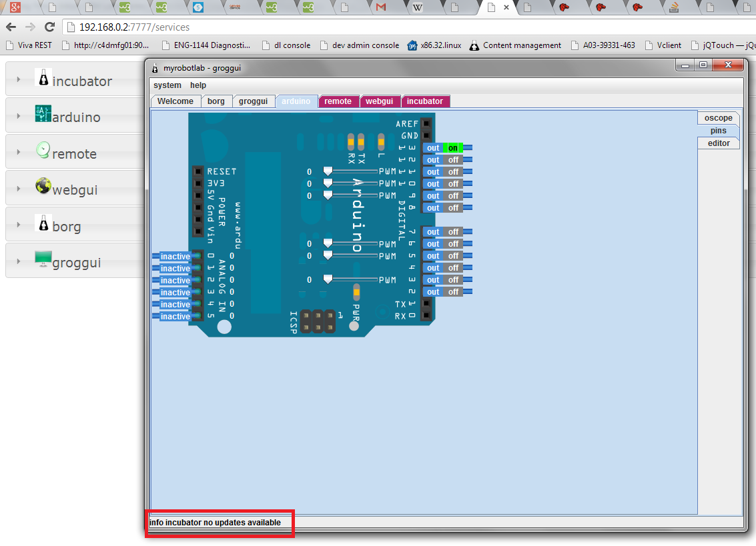This screenshot has width=756, height=546.
Task: Click the out button for digital pin 6
Action: click(433, 244)
